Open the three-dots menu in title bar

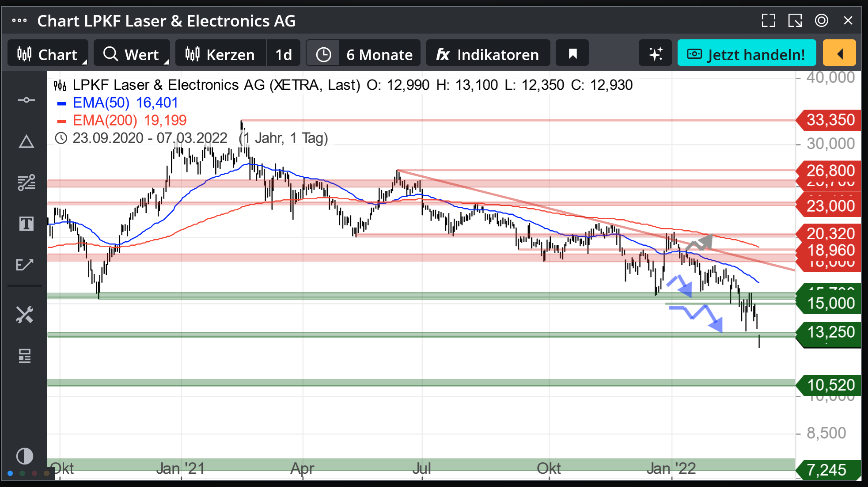19,20
